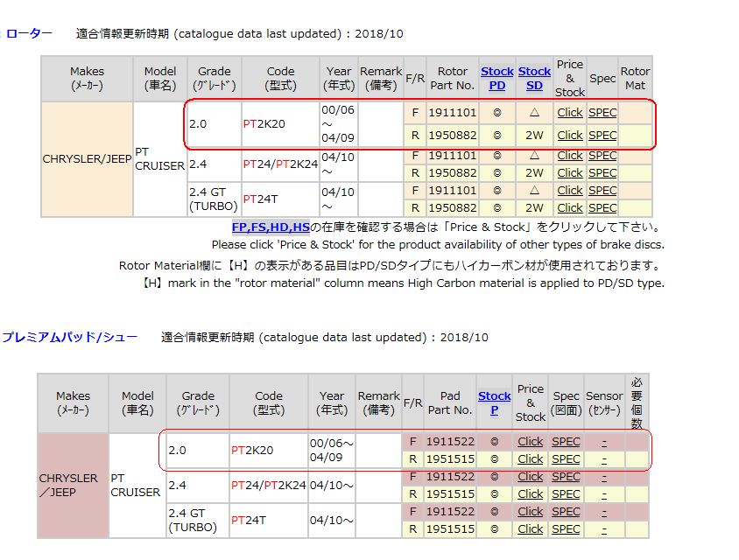View SPEC for rotor 2.0 grade rear row
The image size is (739, 560).
[x=602, y=135]
